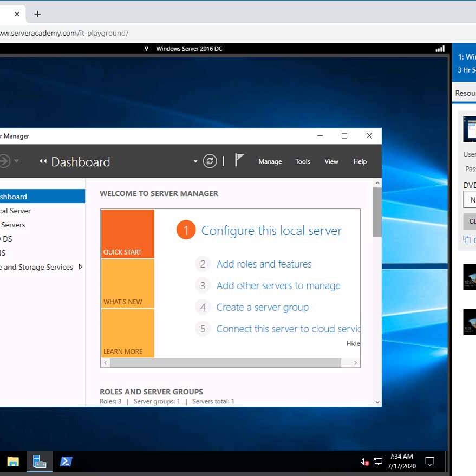Open a new browser tab

[37, 14]
